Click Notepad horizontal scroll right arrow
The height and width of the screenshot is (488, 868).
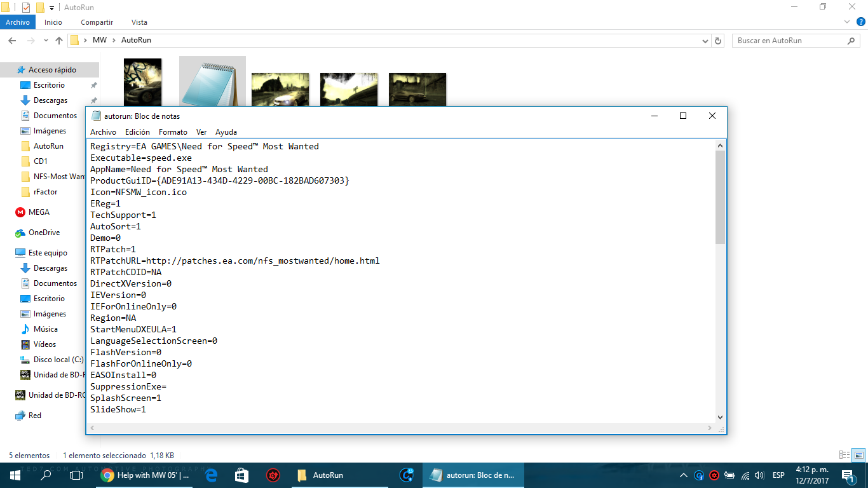tap(710, 428)
